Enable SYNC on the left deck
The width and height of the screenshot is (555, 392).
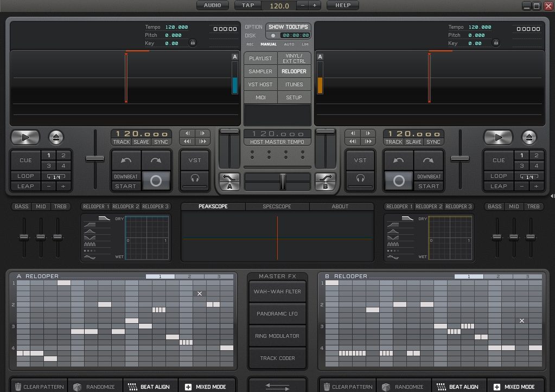161,142
